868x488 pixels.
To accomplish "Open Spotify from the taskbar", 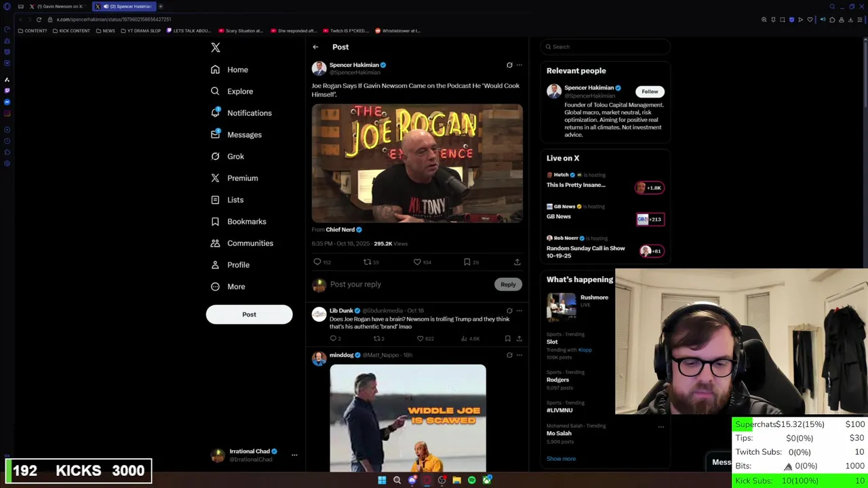I will [x=472, y=481].
